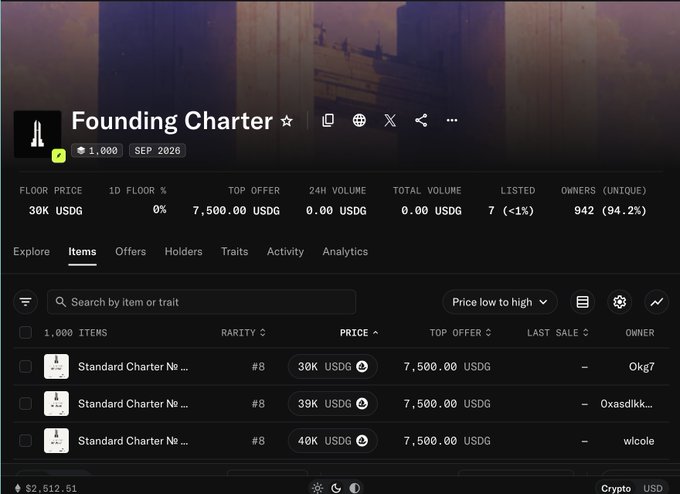Open the three-dot more options menu
Screen dimensions: 680x494
coord(452,120)
